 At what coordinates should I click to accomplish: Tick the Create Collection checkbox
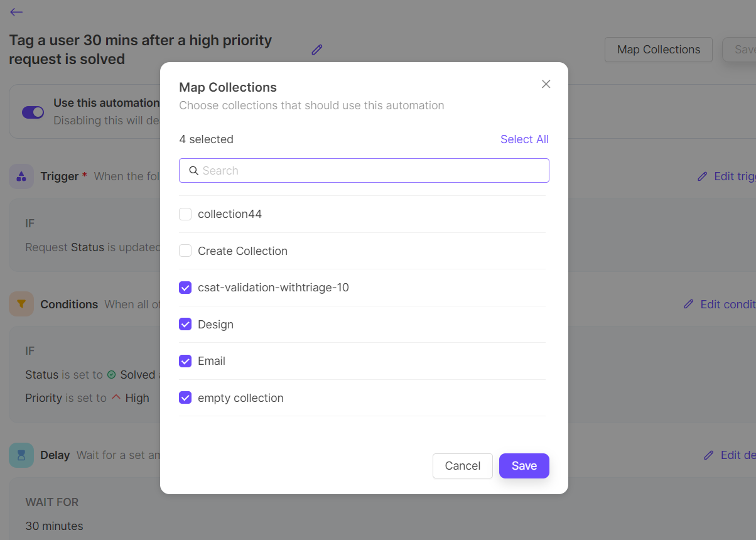(x=185, y=251)
